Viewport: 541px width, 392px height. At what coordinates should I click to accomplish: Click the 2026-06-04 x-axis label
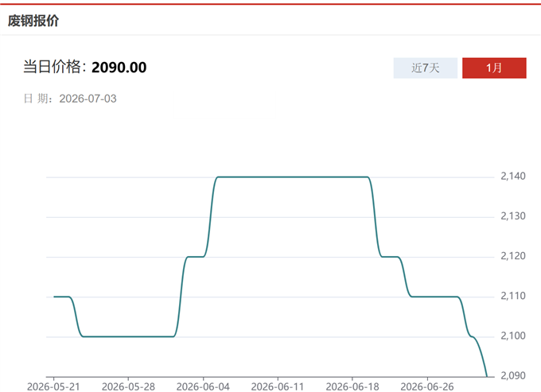203,386
